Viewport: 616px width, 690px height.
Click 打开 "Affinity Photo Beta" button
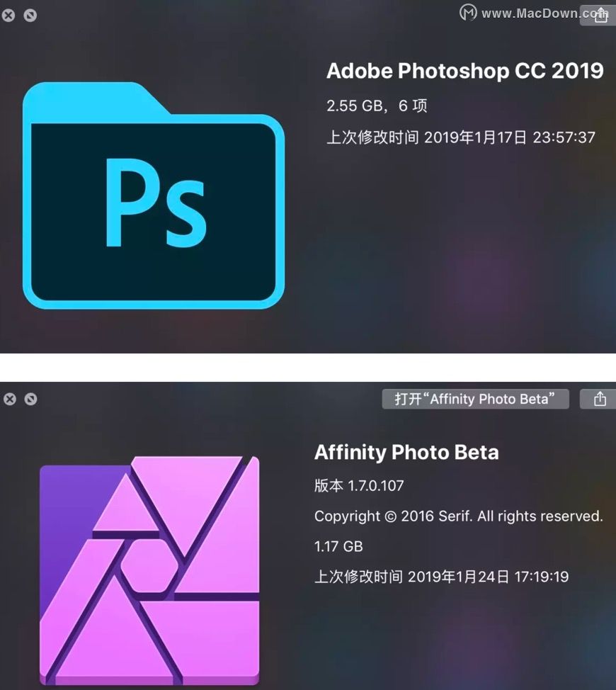tap(475, 399)
